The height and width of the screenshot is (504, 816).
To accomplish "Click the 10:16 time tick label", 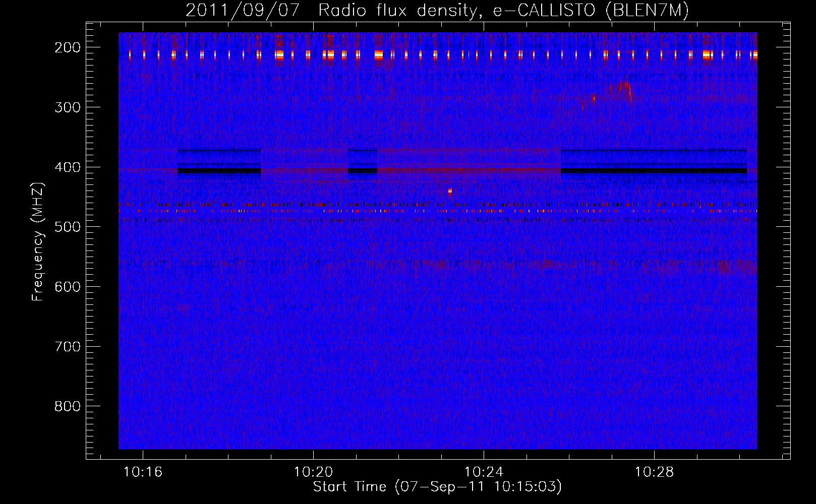I will [x=143, y=472].
